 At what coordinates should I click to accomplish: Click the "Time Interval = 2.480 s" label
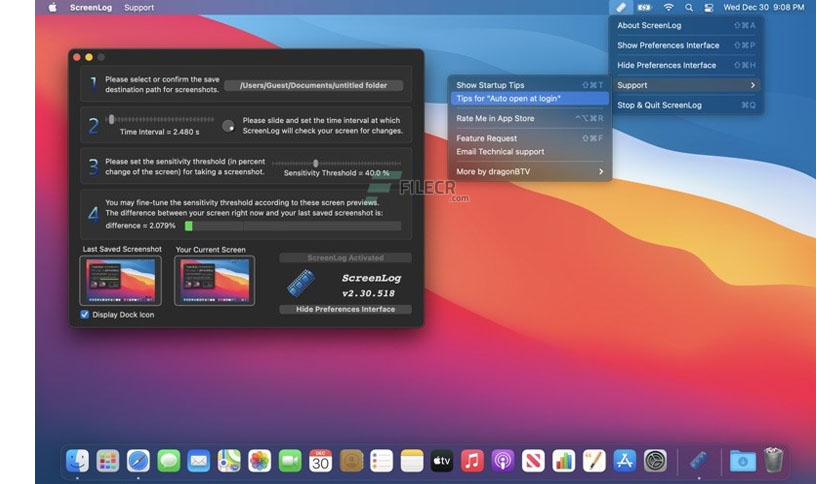click(159, 132)
